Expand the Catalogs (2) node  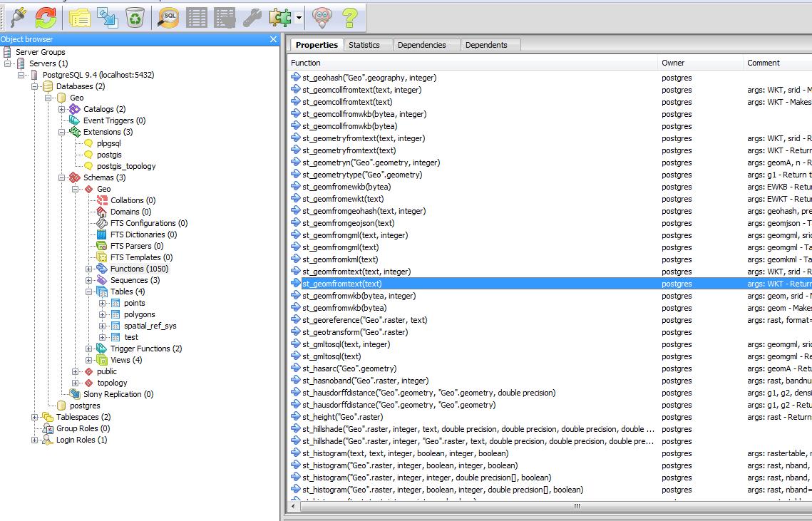tap(62, 109)
